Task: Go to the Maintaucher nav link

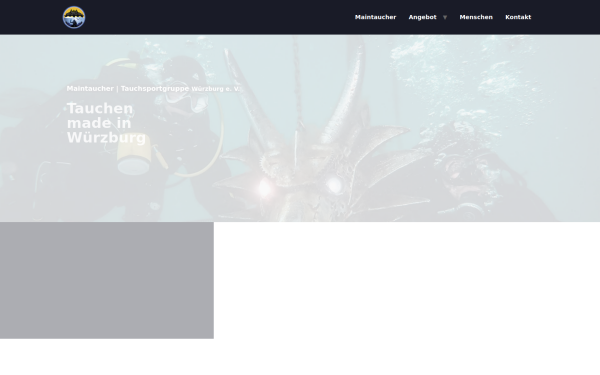Action: (x=375, y=17)
